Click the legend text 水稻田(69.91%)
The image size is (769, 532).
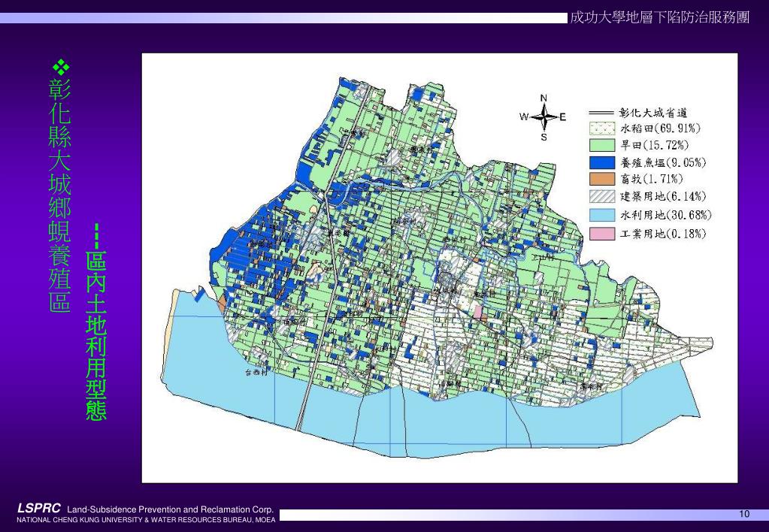660,129
